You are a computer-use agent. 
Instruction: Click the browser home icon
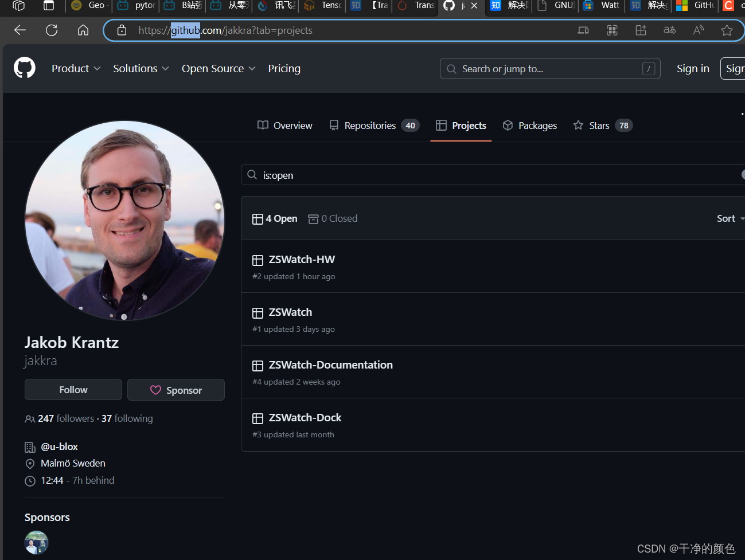pos(83,30)
